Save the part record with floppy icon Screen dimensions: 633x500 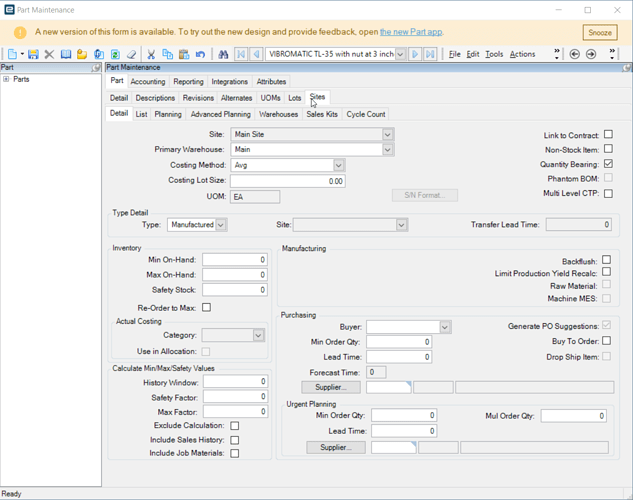point(33,54)
